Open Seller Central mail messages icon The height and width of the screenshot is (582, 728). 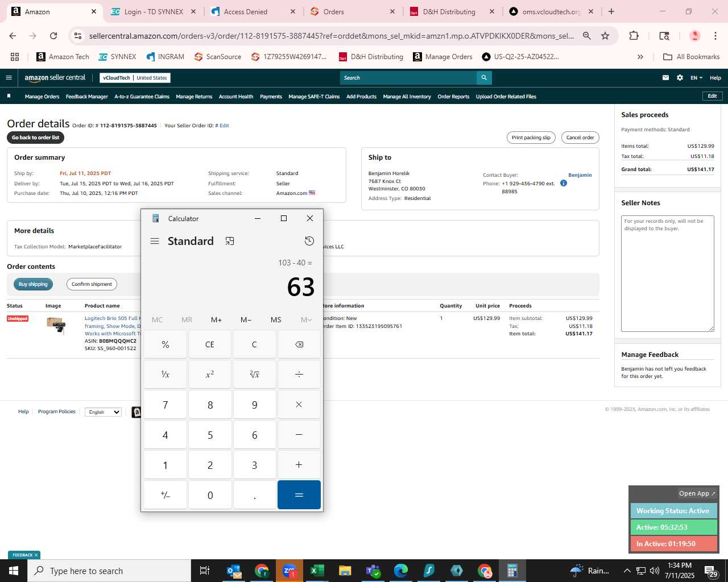(x=665, y=78)
